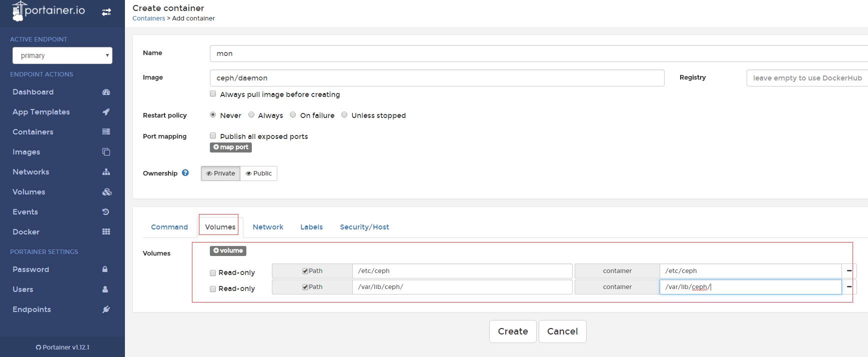Click the Cancel button

tap(562, 331)
